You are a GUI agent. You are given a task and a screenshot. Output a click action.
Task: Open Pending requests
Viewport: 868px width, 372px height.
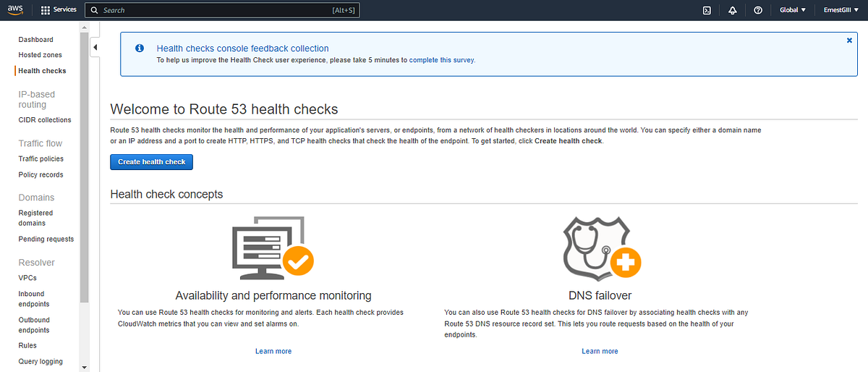point(46,239)
